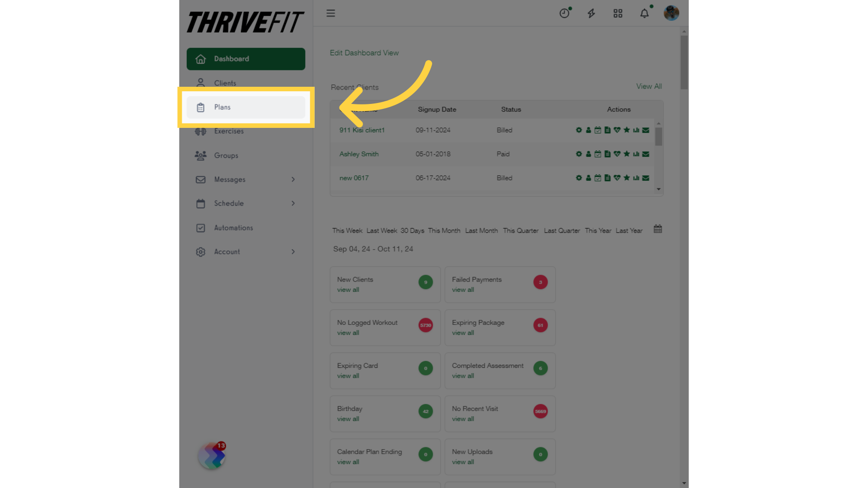Open the custom date range calendar icon
Screen dimensions: 868x488
click(658, 229)
